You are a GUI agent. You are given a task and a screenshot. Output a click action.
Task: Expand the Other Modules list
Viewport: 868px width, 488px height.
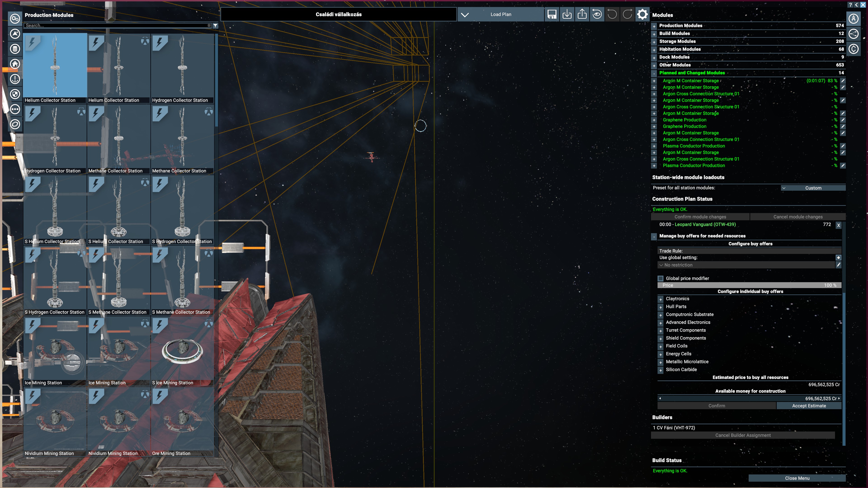click(654, 65)
